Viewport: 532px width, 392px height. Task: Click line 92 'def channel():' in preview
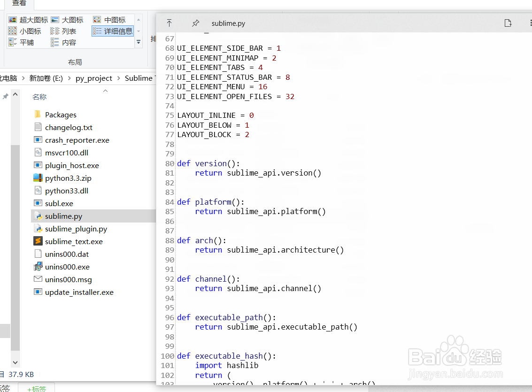(208, 279)
